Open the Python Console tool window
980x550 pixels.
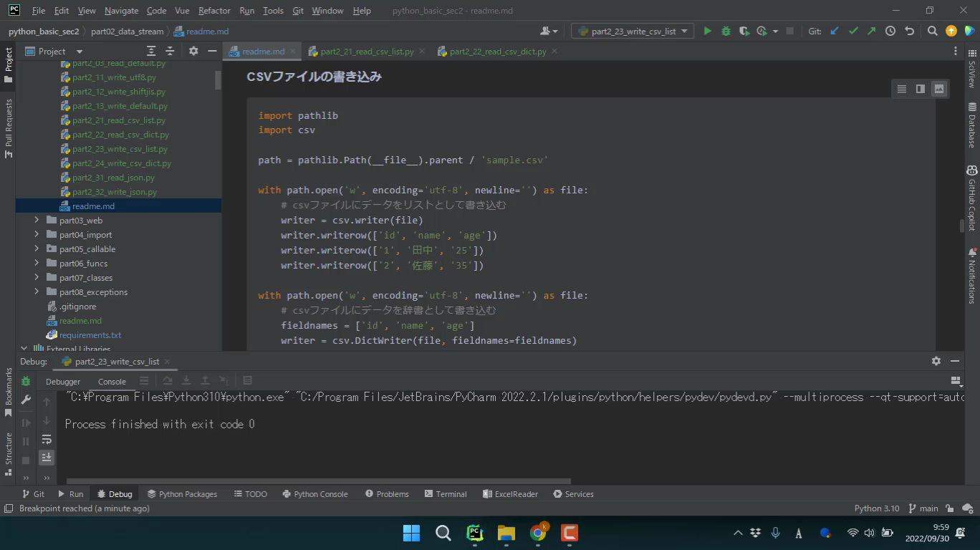(314, 494)
